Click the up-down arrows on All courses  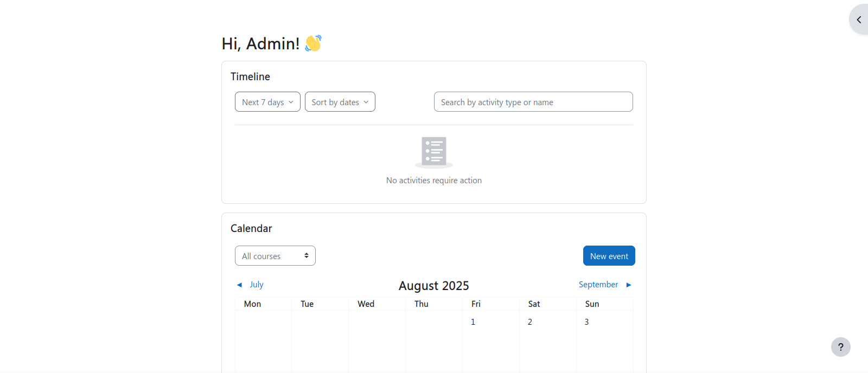click(x=307, y=256)
